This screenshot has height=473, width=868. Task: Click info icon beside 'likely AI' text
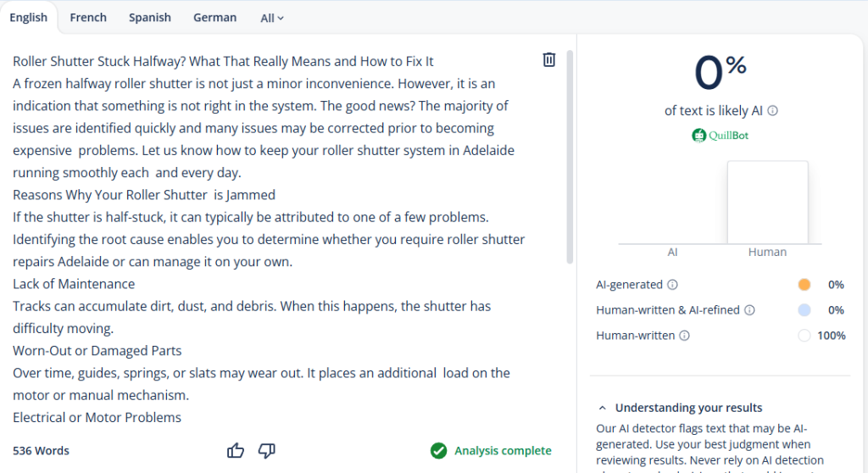pos(773,111)
